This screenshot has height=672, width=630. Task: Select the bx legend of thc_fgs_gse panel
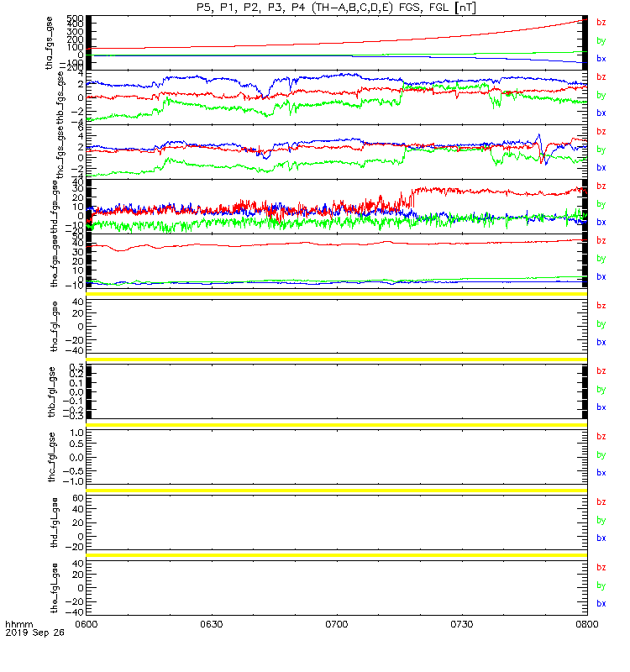[x=601, y=168]
